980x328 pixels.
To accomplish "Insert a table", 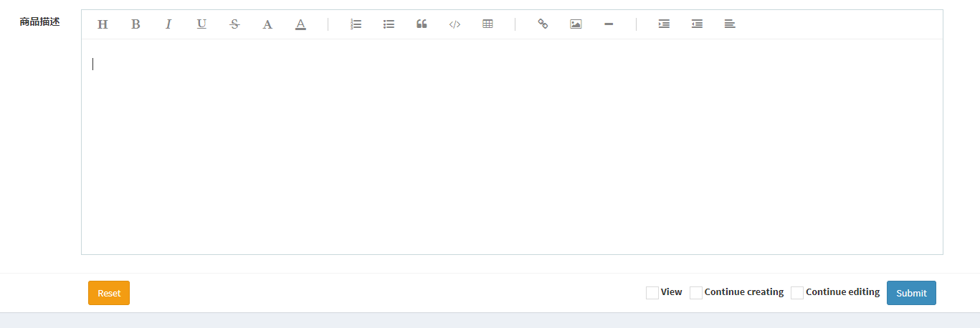I will coord(487,24).
